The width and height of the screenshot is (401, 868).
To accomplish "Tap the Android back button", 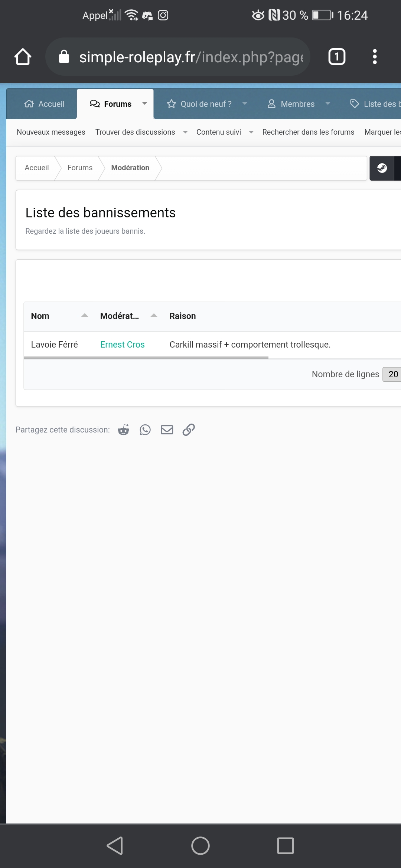I will pos(115,846).
